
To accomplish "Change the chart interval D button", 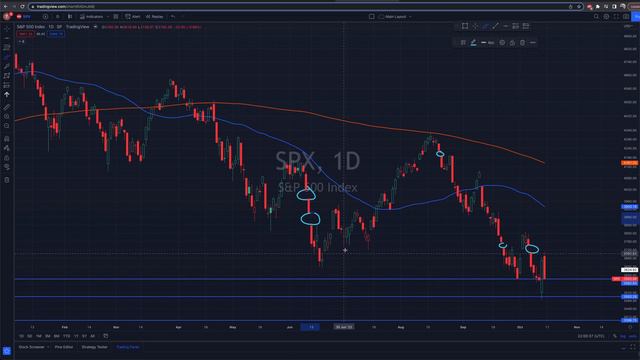I will point(58,16).
